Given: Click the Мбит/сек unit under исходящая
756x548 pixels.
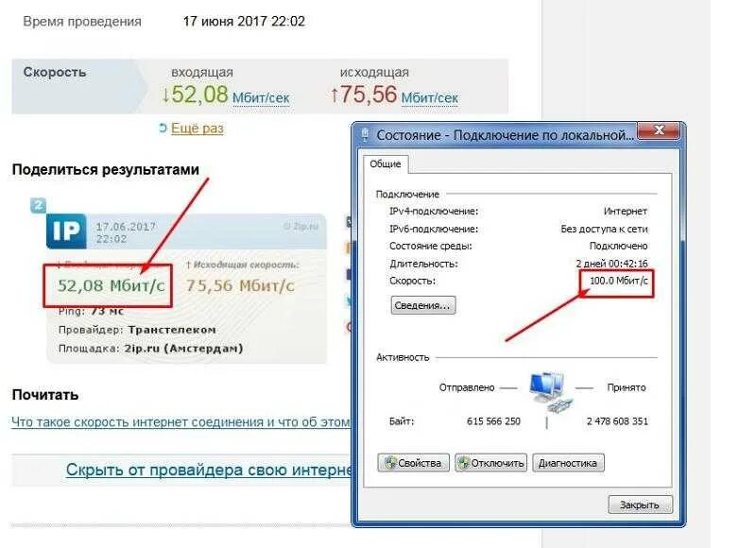Looking at the screenshot, I should [430, 98].
